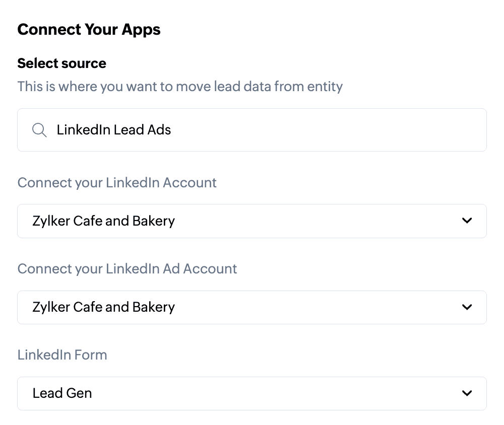504x425 pixels.
Task: Click the 'LinkedIn Lead Ads' search text
Action: (114, 130)
